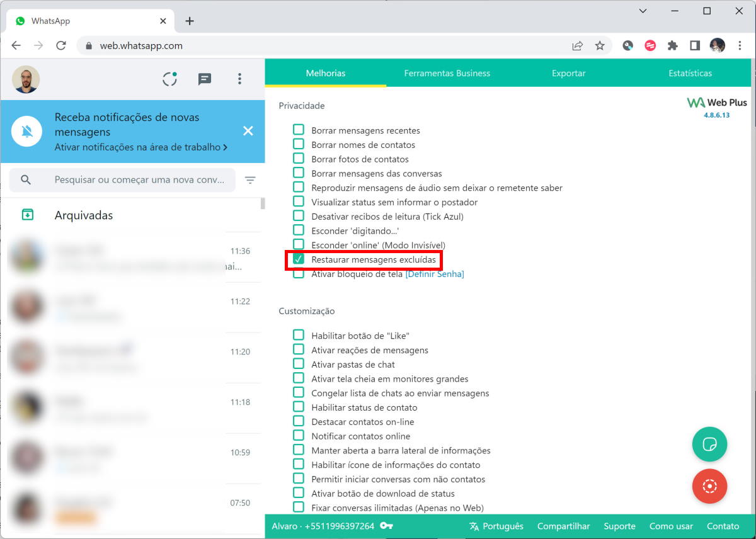Open Chrome profile avatar
Viewport: 756px width, 539px height.
(x=717, y=45)
